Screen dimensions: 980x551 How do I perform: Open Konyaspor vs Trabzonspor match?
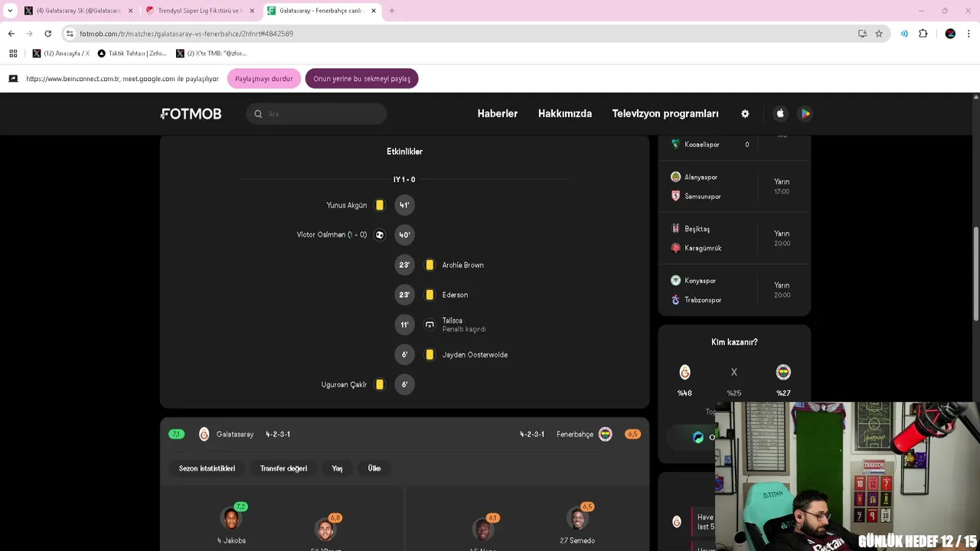[x=734, y=290]
